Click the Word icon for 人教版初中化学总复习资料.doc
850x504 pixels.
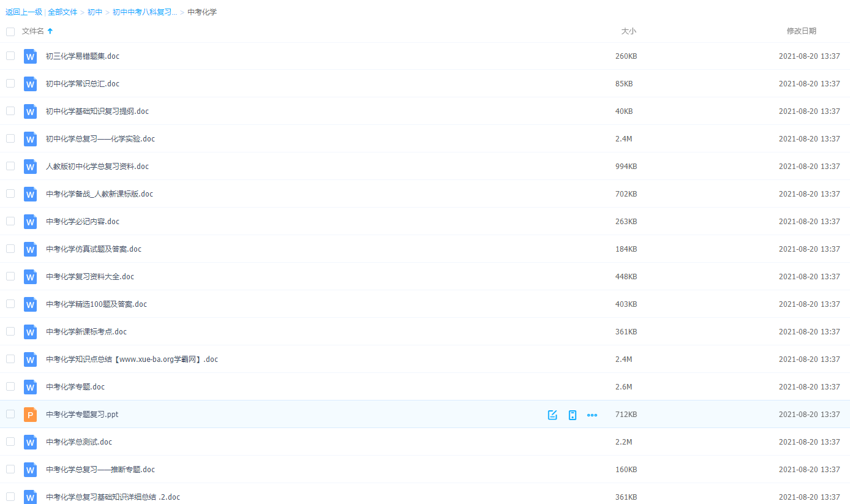pyautogui.click(x=30, y=167)
